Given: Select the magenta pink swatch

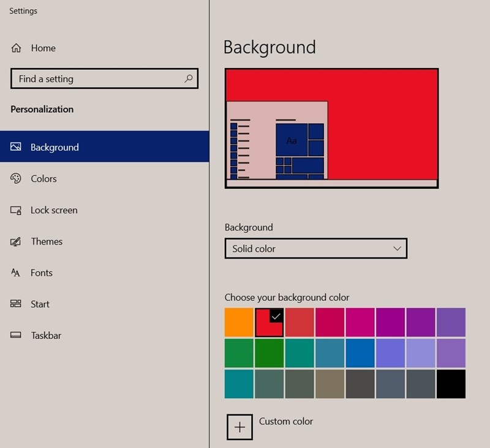Looking at the screenshot, I should tap(360, 322).
